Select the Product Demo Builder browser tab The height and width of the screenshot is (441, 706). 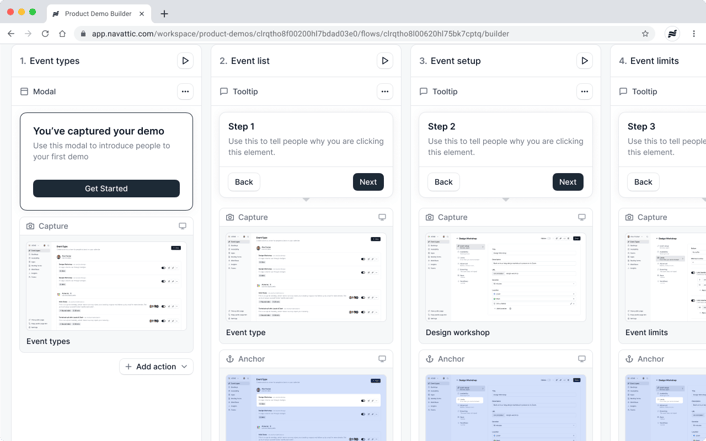[97, 14]
